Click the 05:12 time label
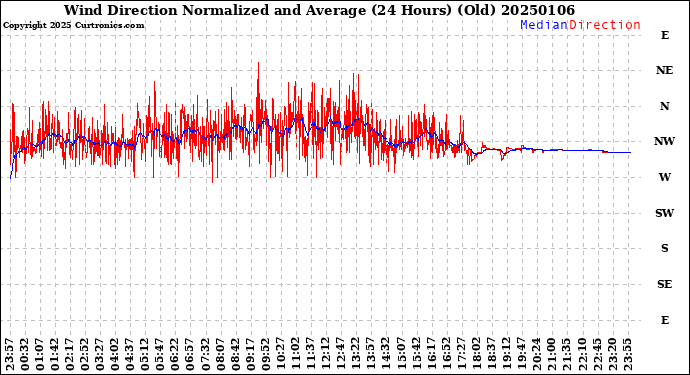Image resolution: width=690 pixels, height=375 pixels. [145, 355]
